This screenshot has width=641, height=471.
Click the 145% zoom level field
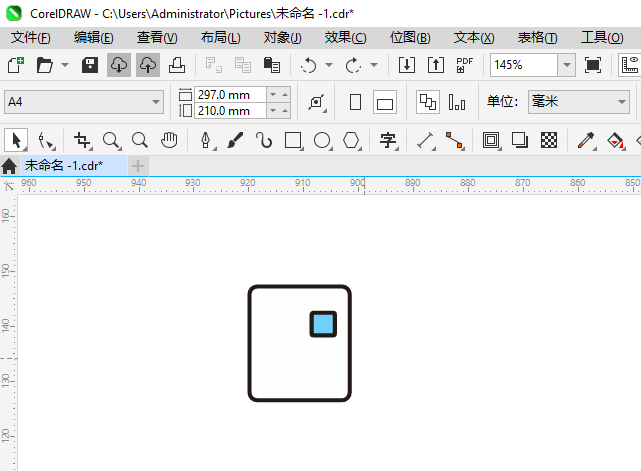[524, 65]
